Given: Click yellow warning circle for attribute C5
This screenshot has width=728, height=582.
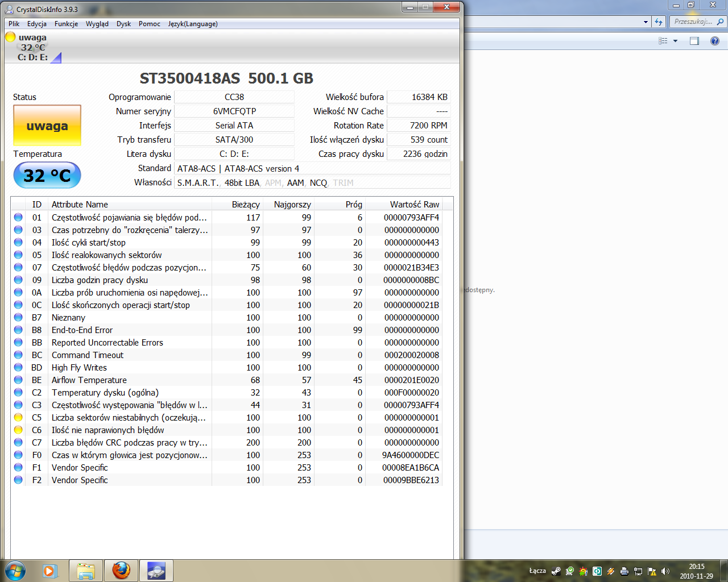Looking at the screenshot, I should pos(18,417).
